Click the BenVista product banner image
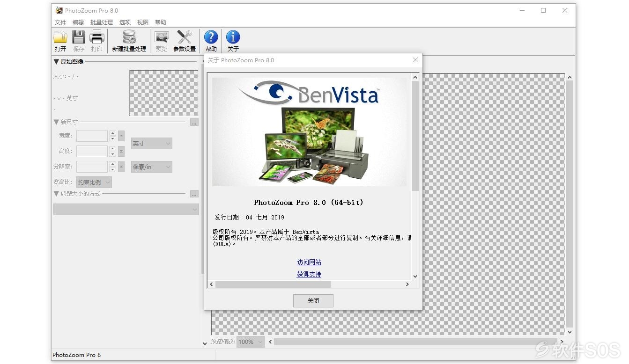This screenshot has width=629, height=364. tap(309, 132)
